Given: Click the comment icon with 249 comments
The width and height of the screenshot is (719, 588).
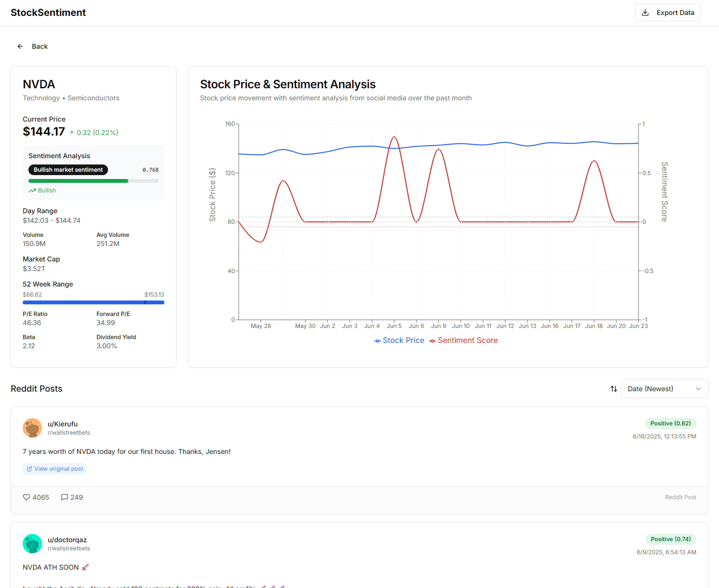Looking at the screenshot, I should pyautogui.click(x=65, y=497).
